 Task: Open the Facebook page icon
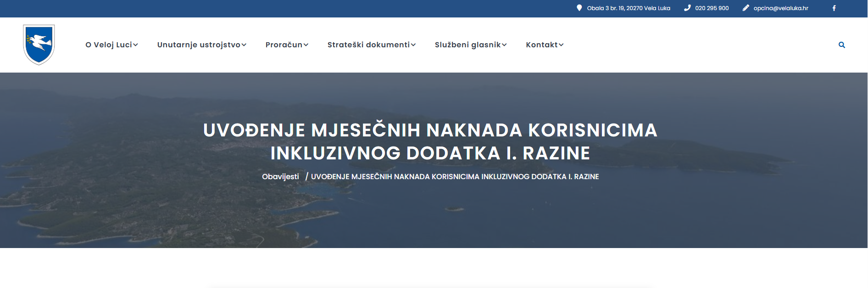click(x=834, y=8)
